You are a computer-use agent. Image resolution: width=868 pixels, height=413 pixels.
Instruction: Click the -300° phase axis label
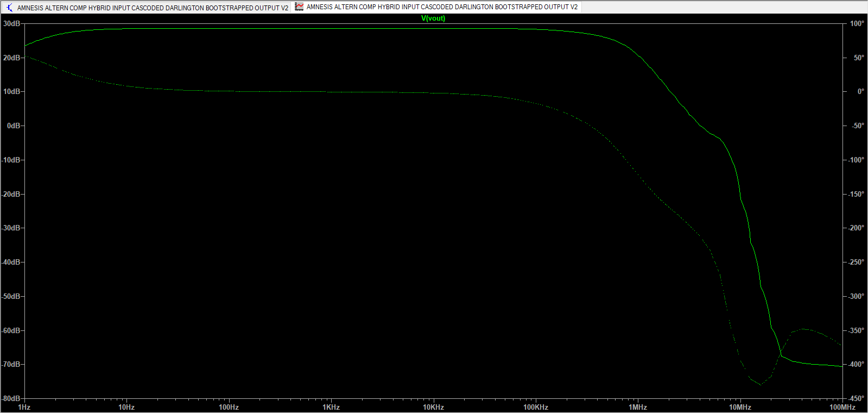pos(857,296)
